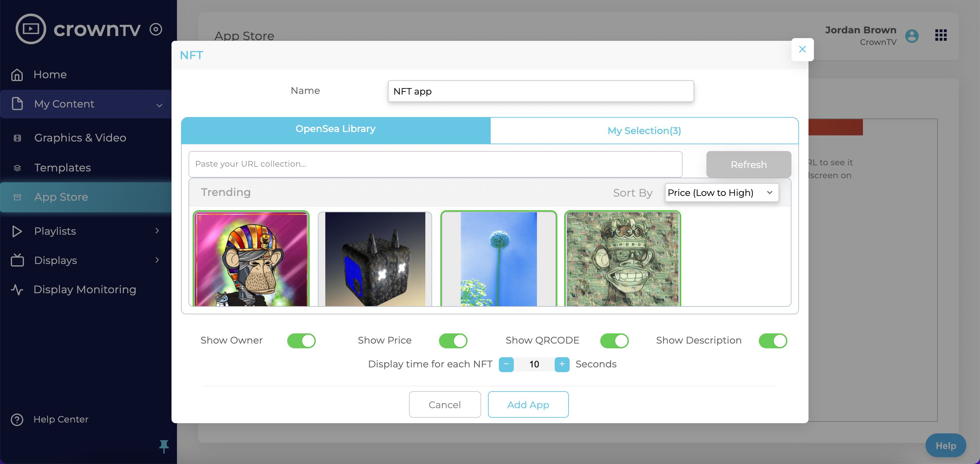This screenshot has width=980, height=464.
Task: Select the crowned ape NFT thumbnail
Action: point(622,259)
